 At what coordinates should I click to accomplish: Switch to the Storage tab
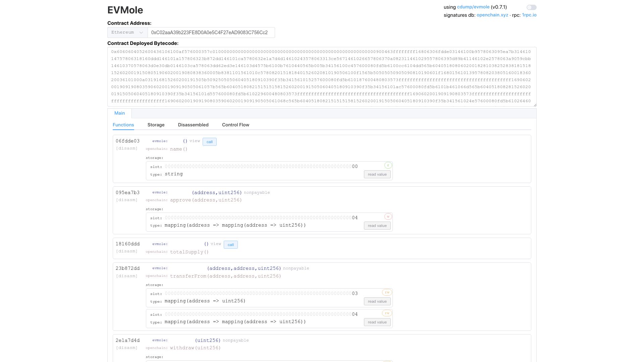156,125
